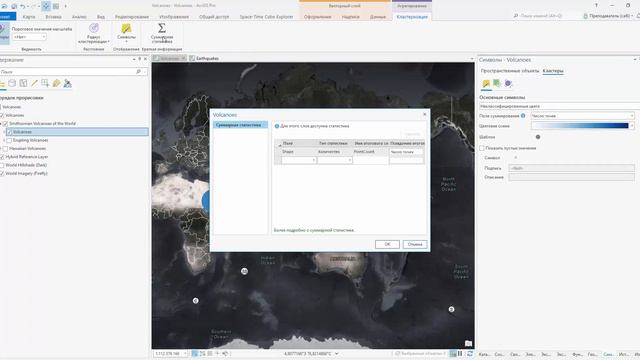The image size is (640, 360).
Task: Switch to the Features tab in Symbology pane
Action: (510, 71)
